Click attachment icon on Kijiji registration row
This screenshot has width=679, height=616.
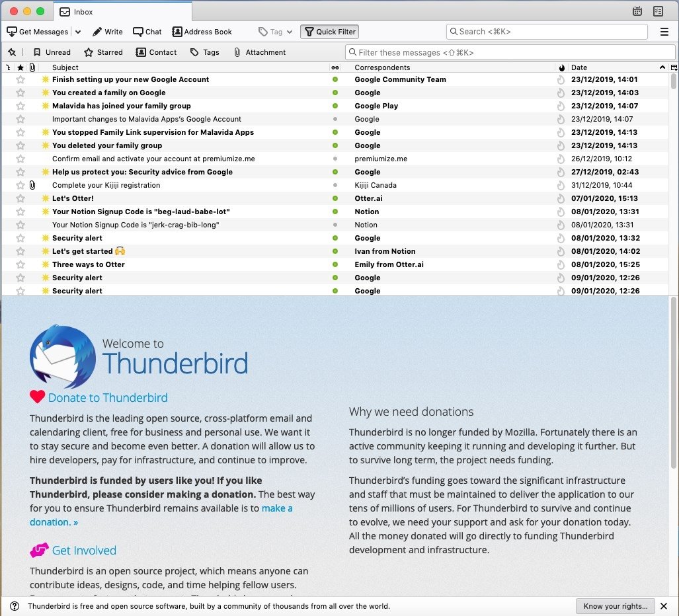pyautogui.click(x=32, y=185)
